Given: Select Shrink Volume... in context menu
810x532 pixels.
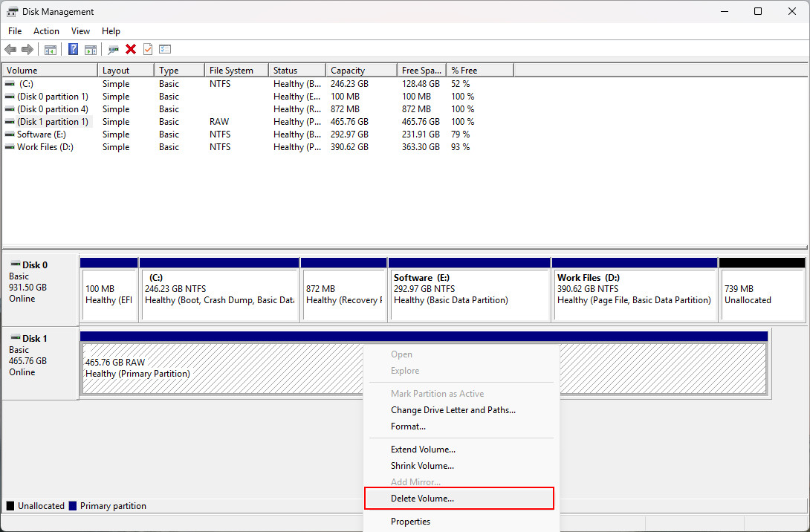Looking at the screenshot, I should [461, 466].
